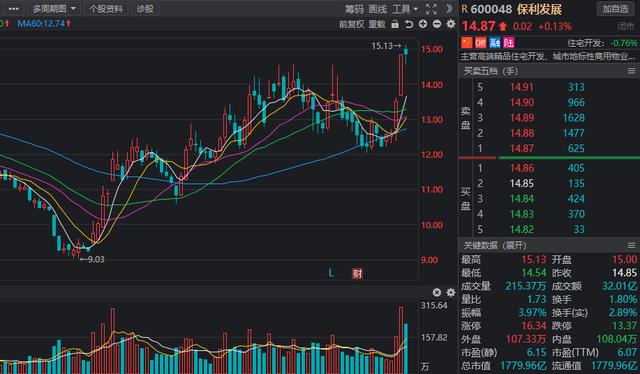Screen dimensions: 640x374
Task: Expand the 多周期图 dropdown
Action: [x=54, y=9]
